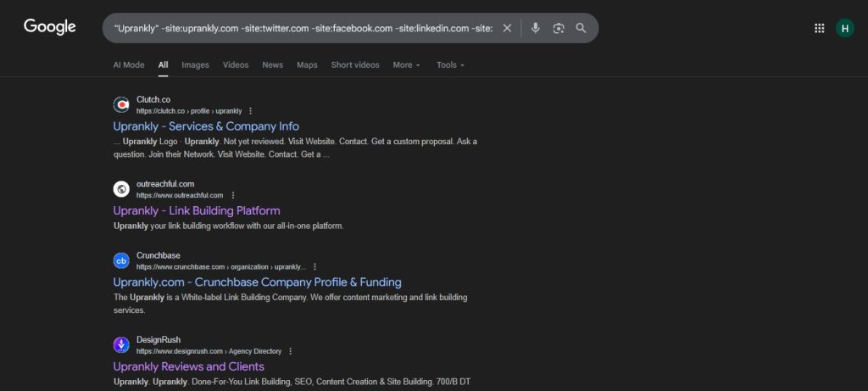868x391 pixels.
Task: Click the DesignRush favicon
Action: (121, 345)
